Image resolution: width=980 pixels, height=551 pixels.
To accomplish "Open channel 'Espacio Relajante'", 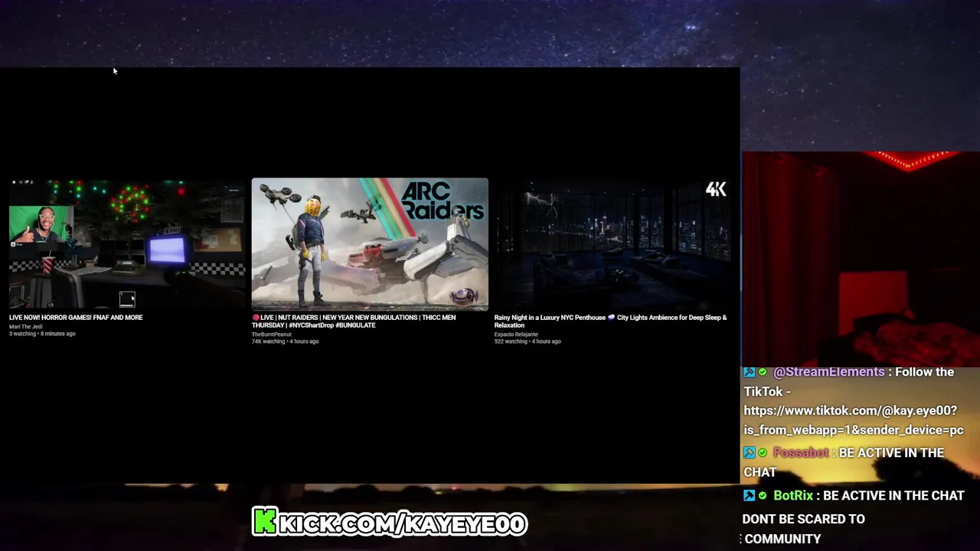I will point(516,334).
